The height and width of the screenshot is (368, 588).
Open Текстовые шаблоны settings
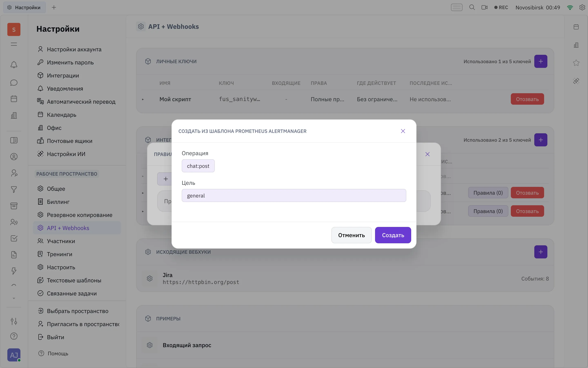(x=77, y=280)
